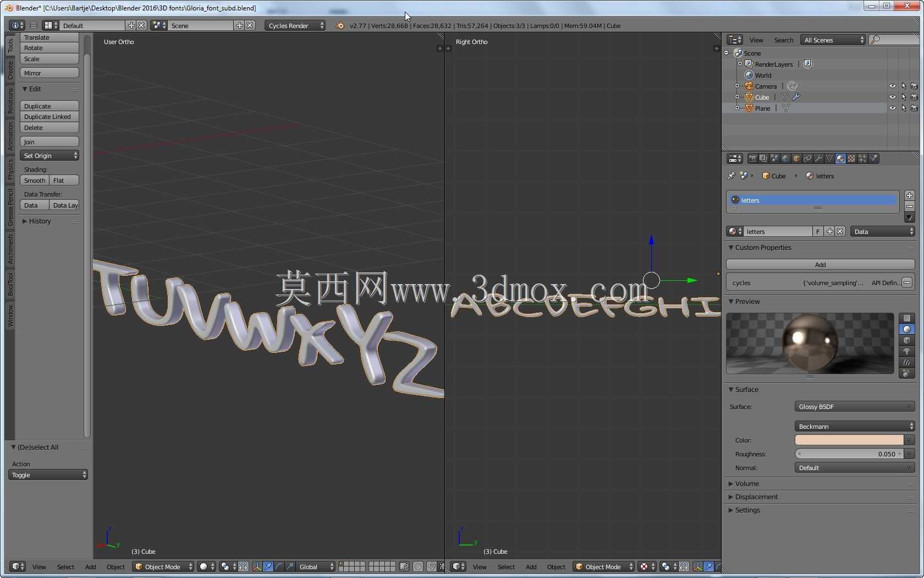Click the Duplicate Linked button
The height and width of the screenshot is (578, 924).
[x=50, y=117]
